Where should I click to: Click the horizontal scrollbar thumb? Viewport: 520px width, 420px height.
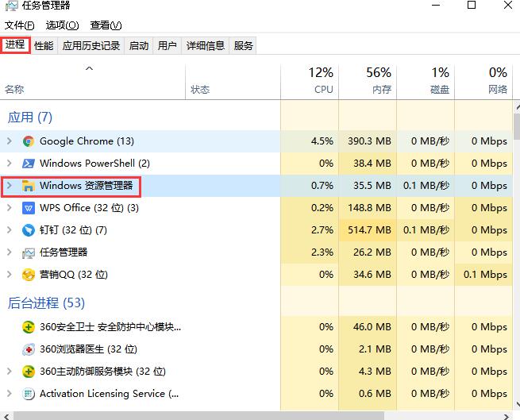pos(198,416)
